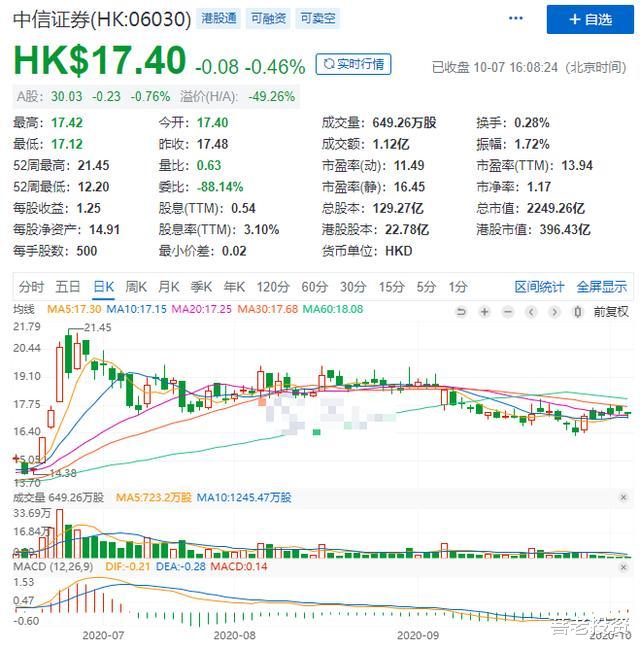Image resolution: width=640 pixels, height=649 pixels.
Task: Click the 总市值 value 2249.26亿
Action: (x=556, y=208)
